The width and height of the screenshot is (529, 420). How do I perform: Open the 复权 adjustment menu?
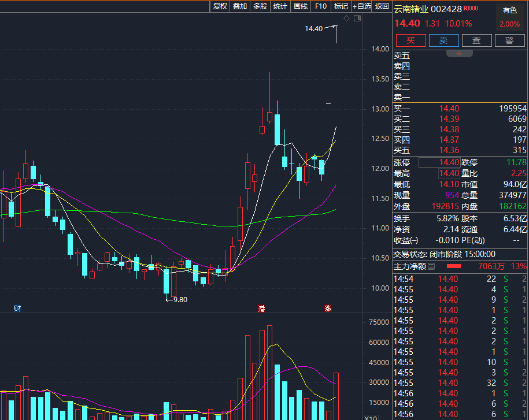pos(220,6)
